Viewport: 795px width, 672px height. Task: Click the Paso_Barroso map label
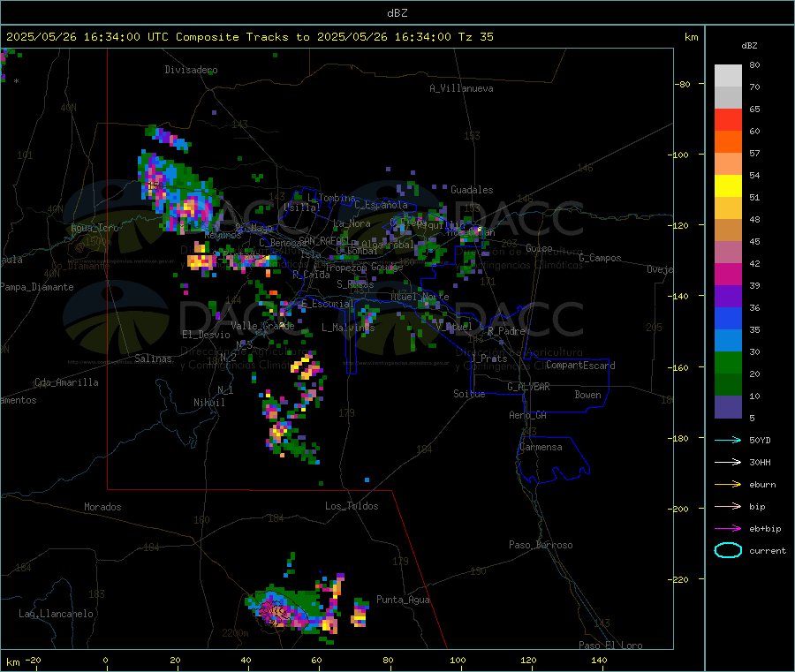541,545
